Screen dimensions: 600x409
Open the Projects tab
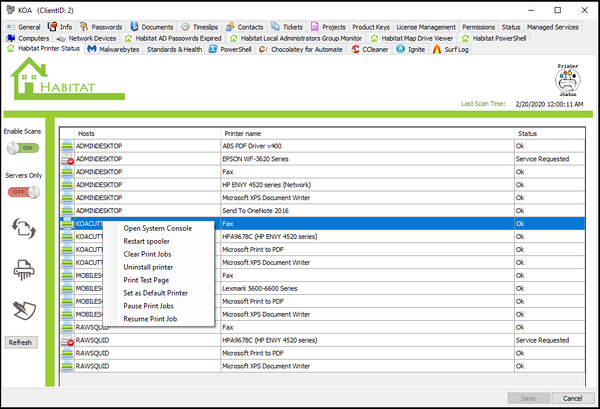click(328, 27)
